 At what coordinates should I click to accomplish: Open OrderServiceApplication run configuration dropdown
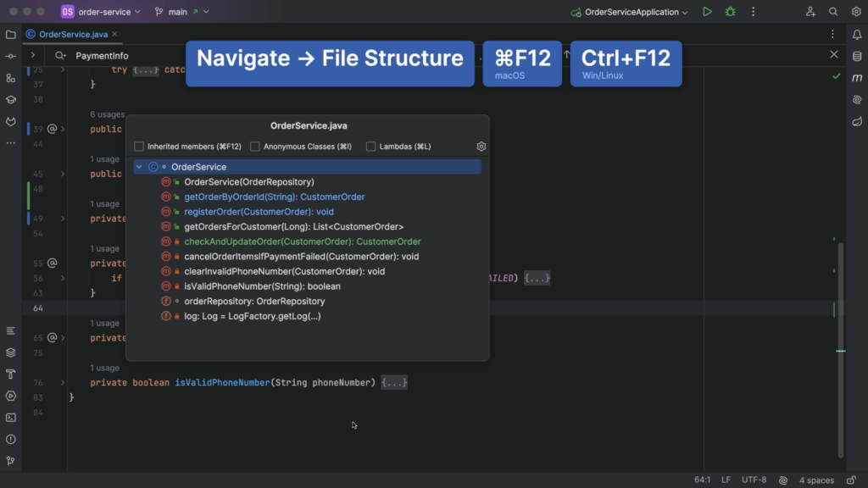630,12
